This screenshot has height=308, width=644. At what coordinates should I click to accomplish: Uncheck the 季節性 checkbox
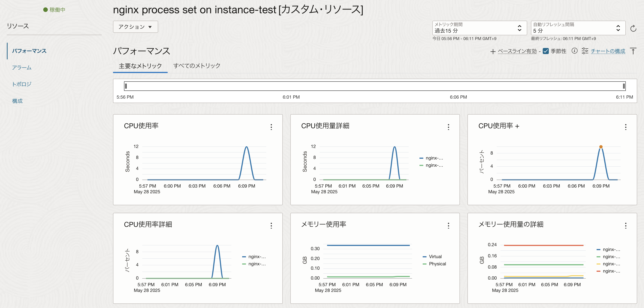(546, 51)
